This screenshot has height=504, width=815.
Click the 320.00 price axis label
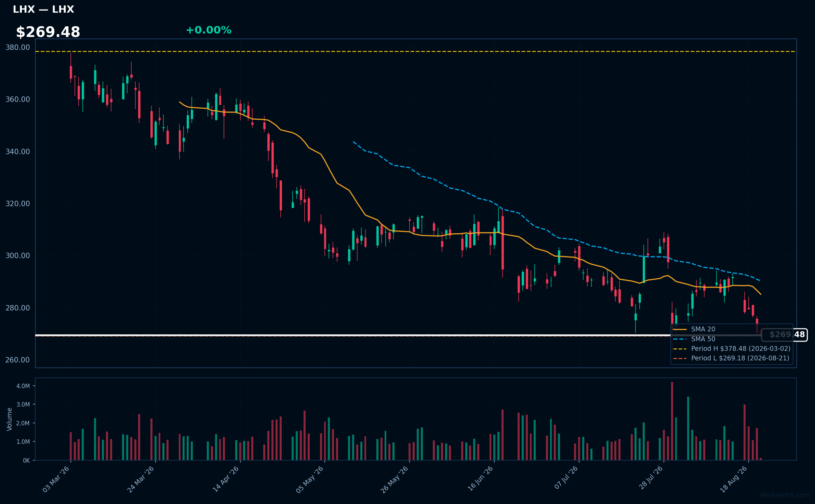pos(18,204)
